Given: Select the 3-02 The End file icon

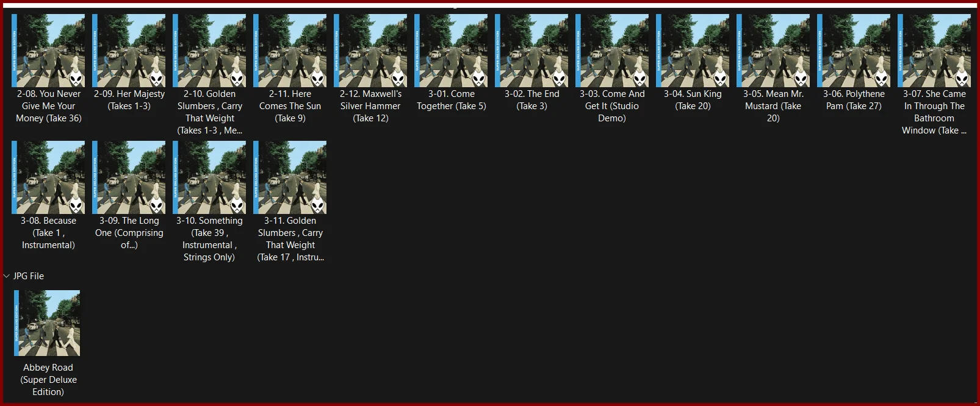Looking at the screenshot, I should pos(531,51).
